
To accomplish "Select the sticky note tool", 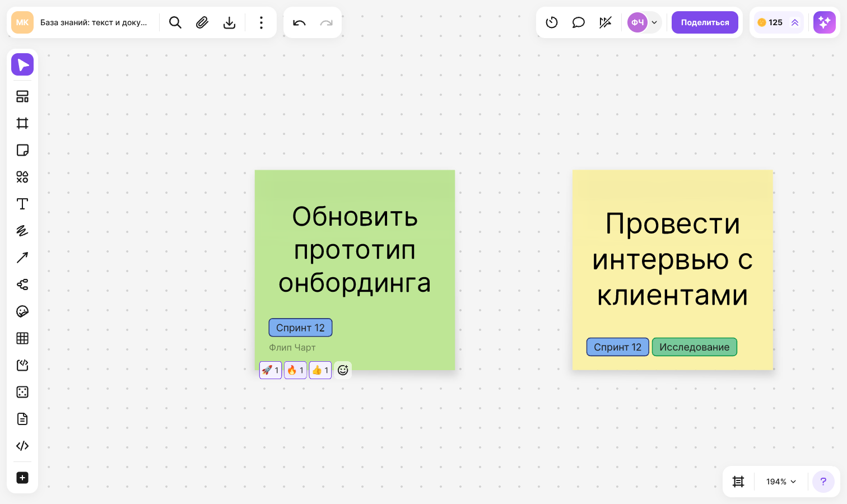I will pos(22,150).
